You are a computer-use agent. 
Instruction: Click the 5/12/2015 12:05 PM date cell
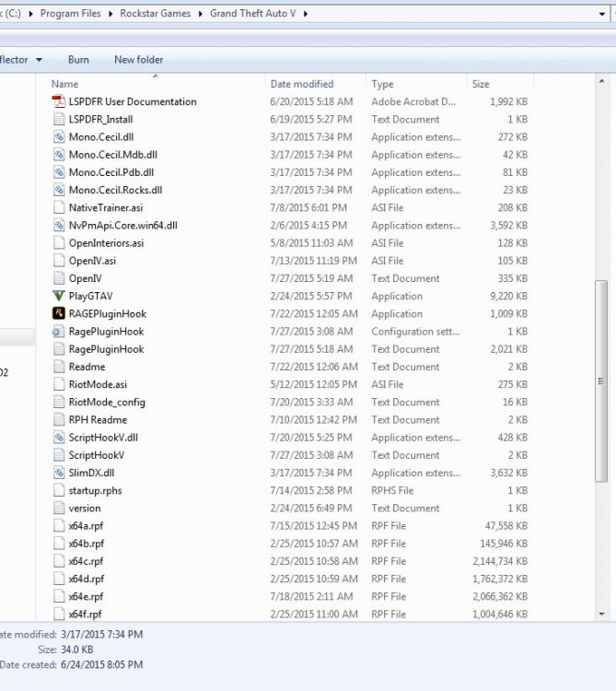pyautogui.click(x=313, y=384)
